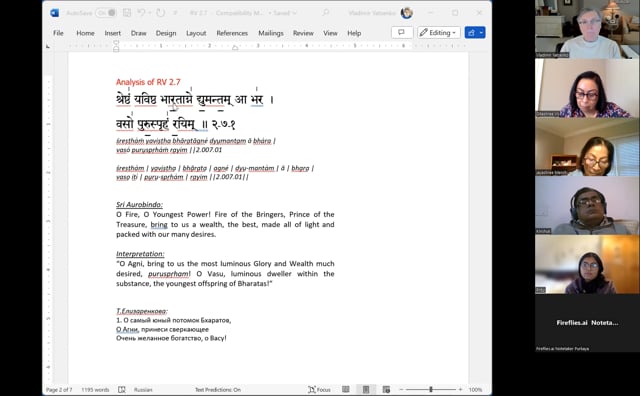Click the verse number '2.007.01' transliteration line
This screenshot has height=396, width=640.
(169, 150)
